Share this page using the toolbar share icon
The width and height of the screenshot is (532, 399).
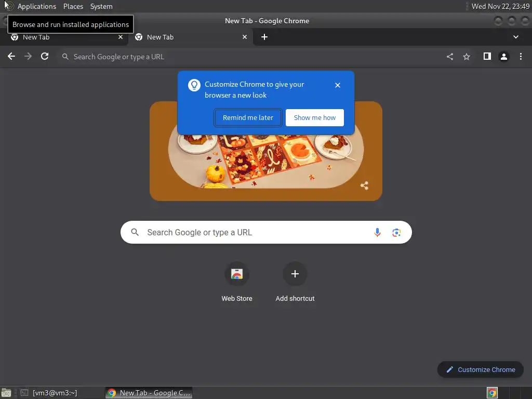coord(450,57)
